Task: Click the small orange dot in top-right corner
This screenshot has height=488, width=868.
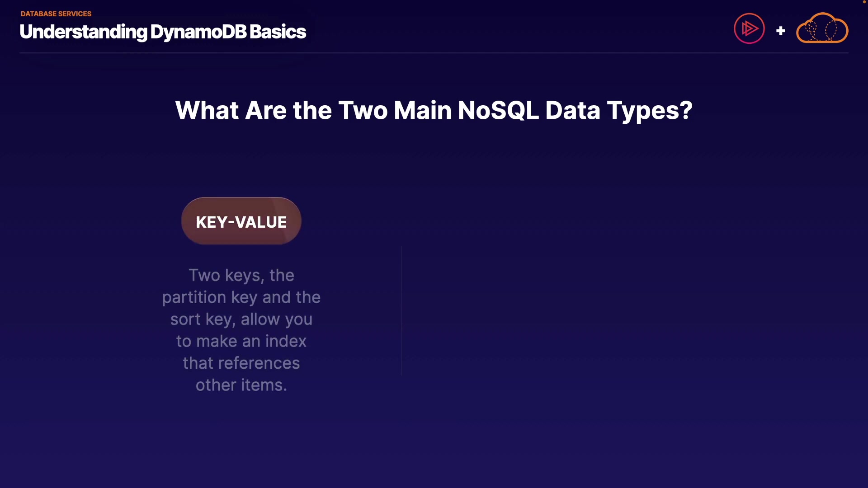Action: click(x=864, y=2)
